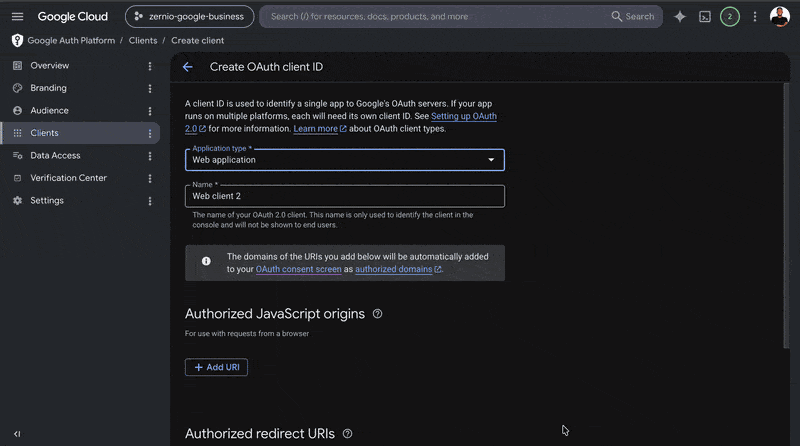Open Data Access three-dot menu

tap(149, 156)
